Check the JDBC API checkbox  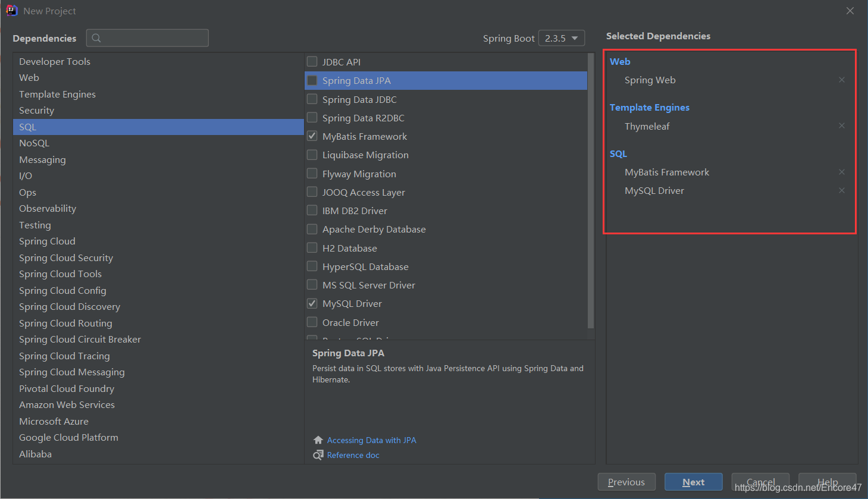[312, 61]
